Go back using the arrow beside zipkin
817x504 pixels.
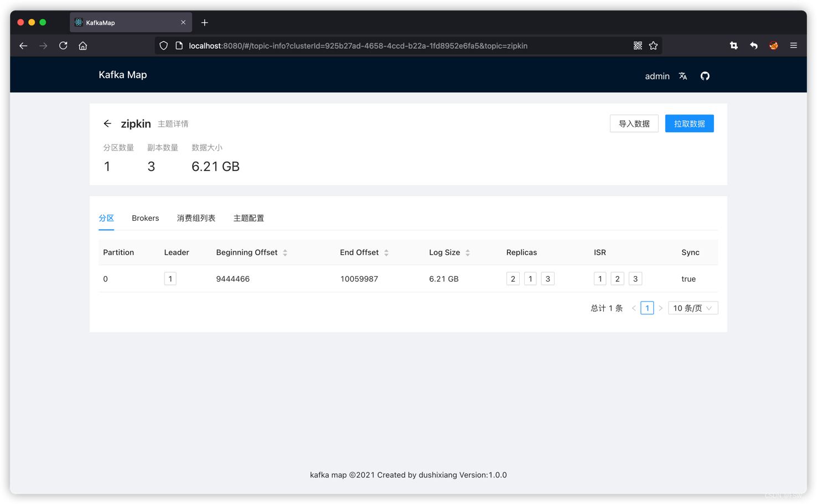tap(107, 123)
